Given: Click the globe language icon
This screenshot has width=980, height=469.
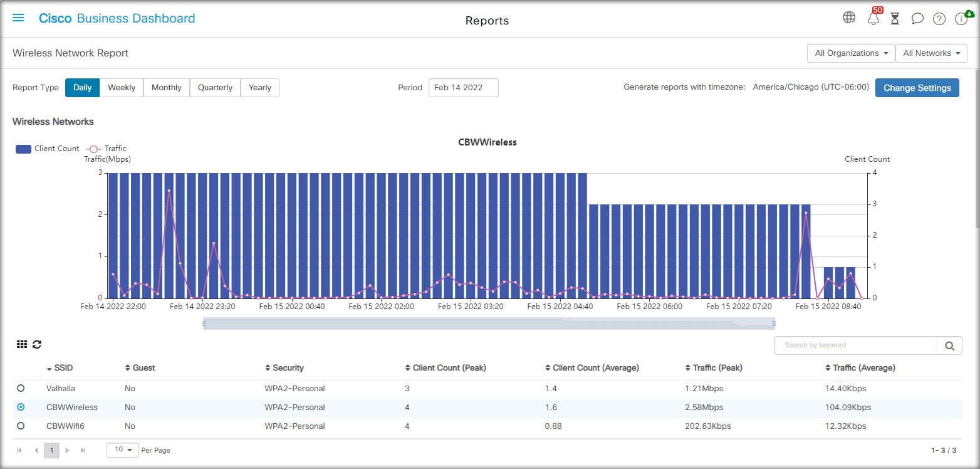Looking at the screenshot, I should 849,18.
